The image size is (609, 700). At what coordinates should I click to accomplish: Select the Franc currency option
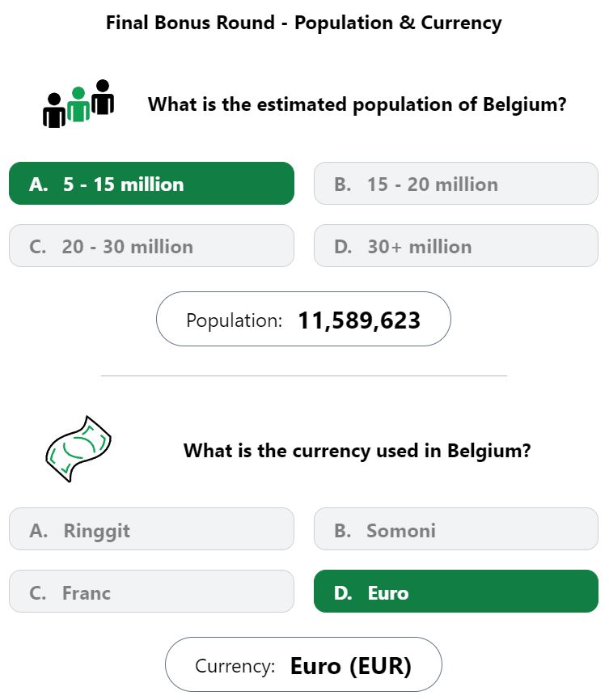[x=152, y=591]
